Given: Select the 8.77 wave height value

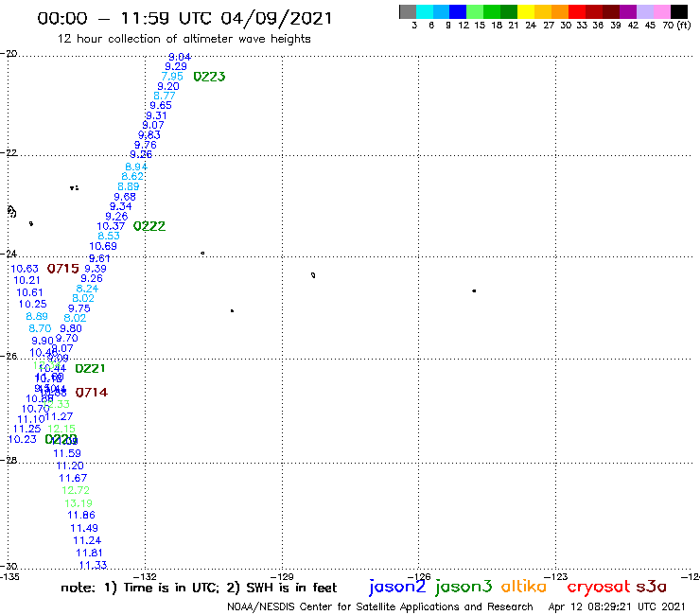Looking at the screenshot, I should (x=165, y=96).
